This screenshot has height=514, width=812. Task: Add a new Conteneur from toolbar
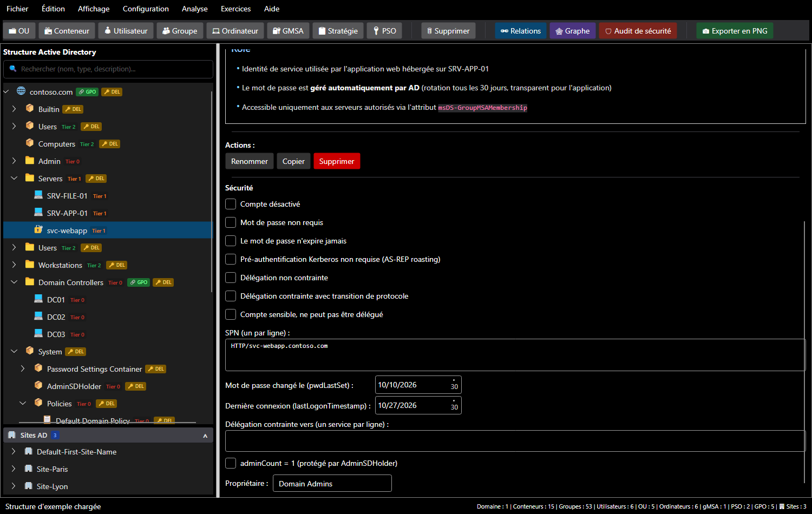[x=67, y=31]
